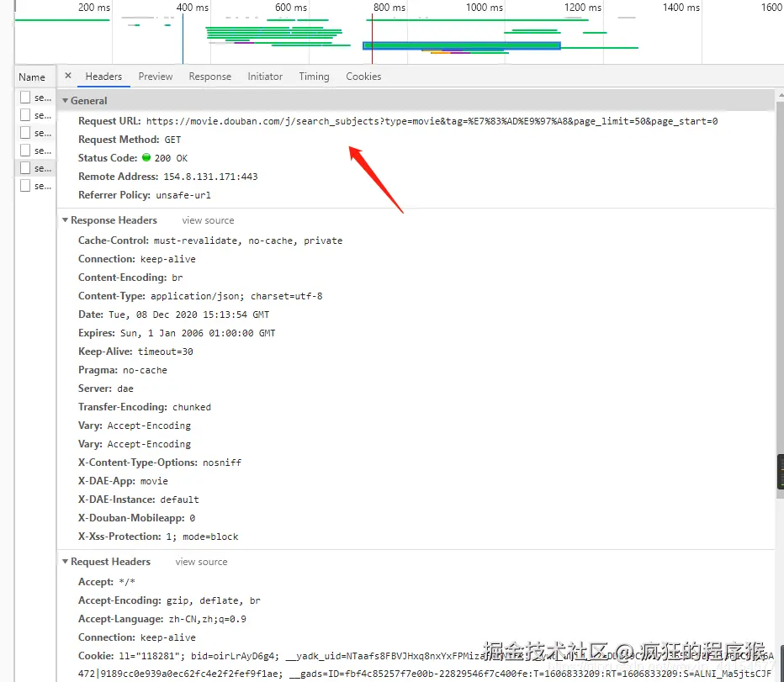Click the Remote Address 154.8.131.171:443 value
784x682 pixels.
[210, 177]
